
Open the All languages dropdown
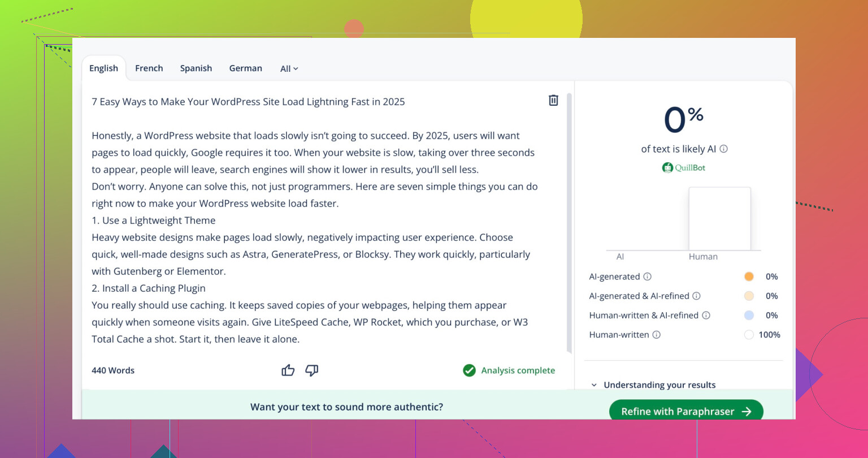click(x=289, y=68)
